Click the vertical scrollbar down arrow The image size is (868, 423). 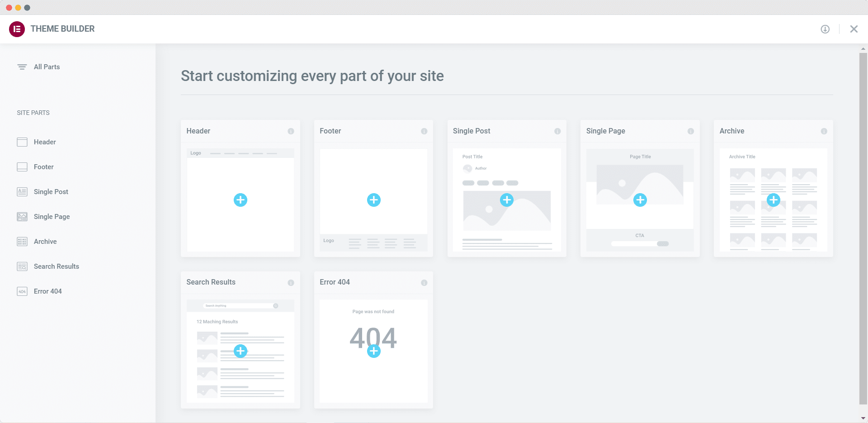[863, 418]
